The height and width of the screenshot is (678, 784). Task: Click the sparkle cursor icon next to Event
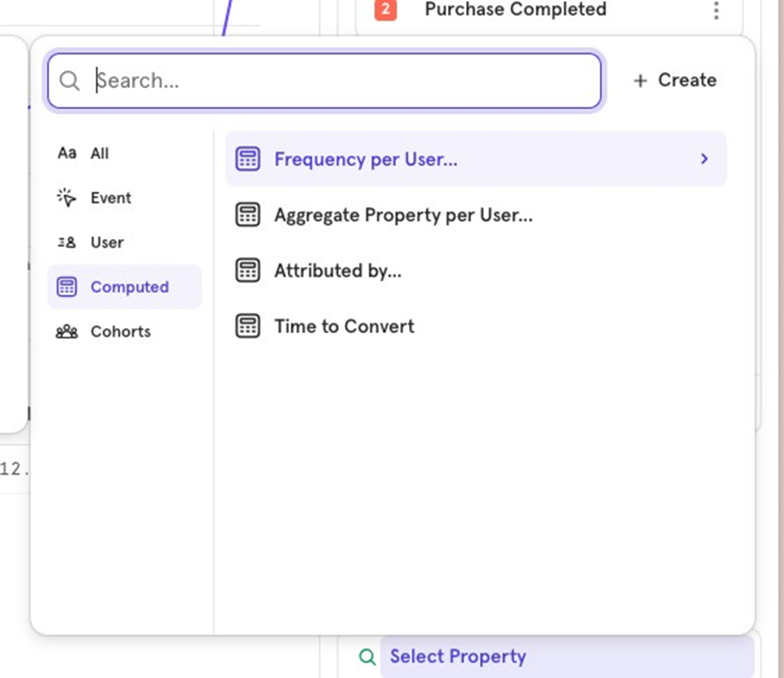pyautogui.click(x=66, y=198)
